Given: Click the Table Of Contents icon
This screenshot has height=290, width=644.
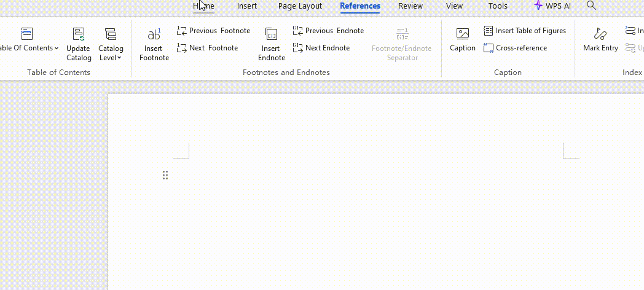Looking at the screenshot, I should click(x=26, y=34).
